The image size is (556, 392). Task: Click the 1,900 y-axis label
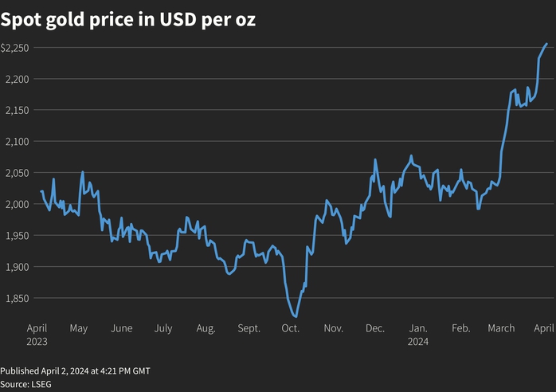(17, 267)
